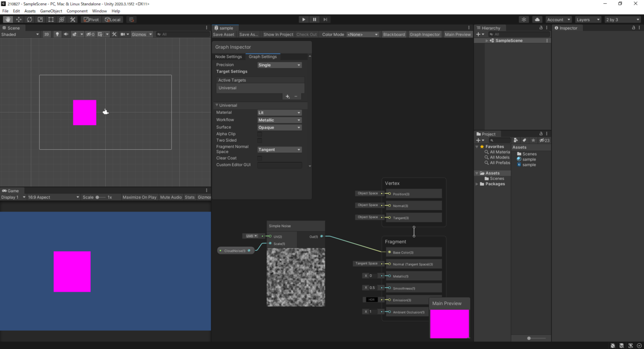Select the Move tool in toolbar
Image resolution: width=644 pixels, height=349 pixels.
point(19,19)
